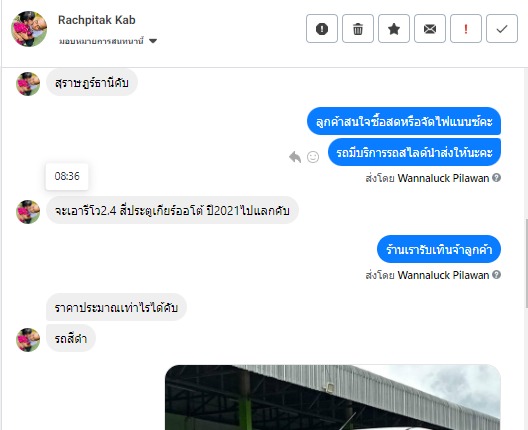
Task: Mark conversation done with checkmark icon
Action: (x=502, y=29)
